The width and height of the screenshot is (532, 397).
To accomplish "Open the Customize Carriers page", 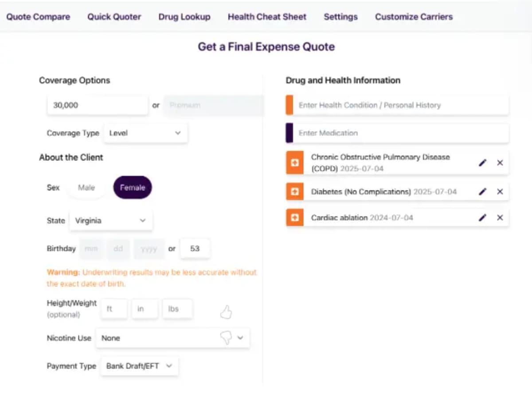I will click(414, 17).
